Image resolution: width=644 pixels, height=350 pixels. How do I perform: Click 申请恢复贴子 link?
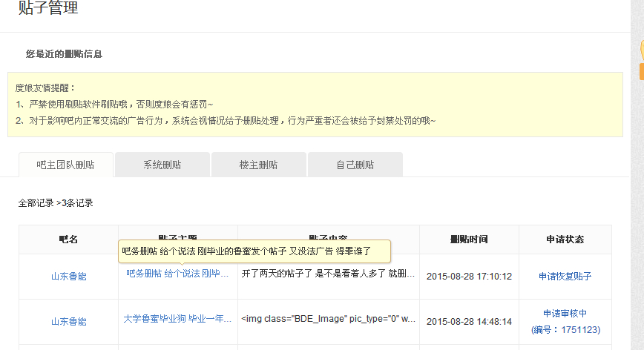[x=565, y=277]
